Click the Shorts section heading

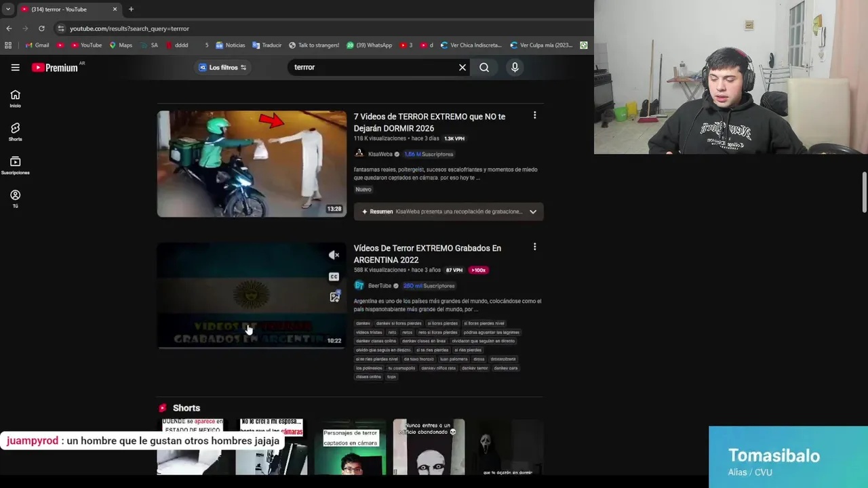coord(186,408)
